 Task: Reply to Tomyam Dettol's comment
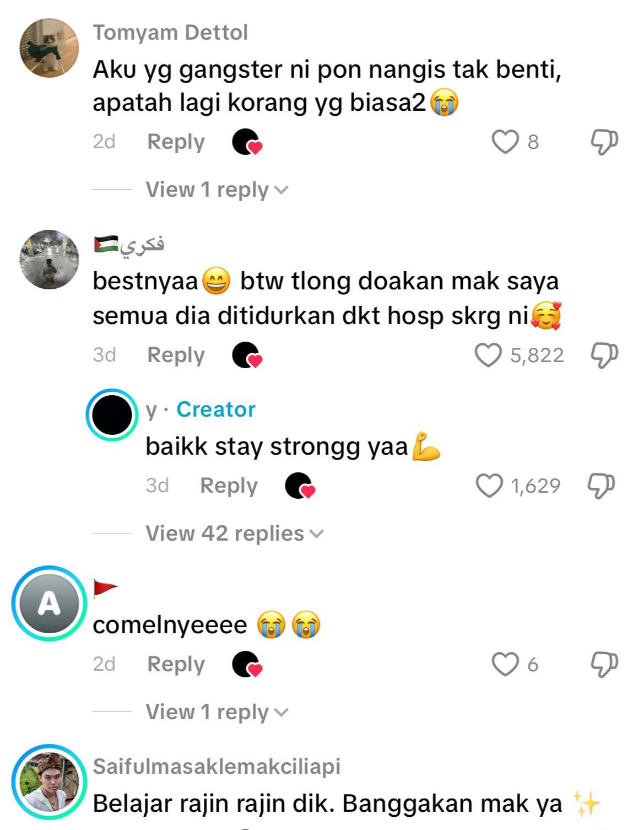[176, 142]
